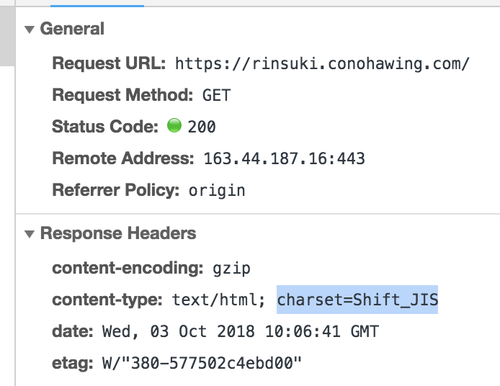This screenshot has height=386, width=500.
Task: Click the active Headers tab blue underline
Action: click(97, 5)
